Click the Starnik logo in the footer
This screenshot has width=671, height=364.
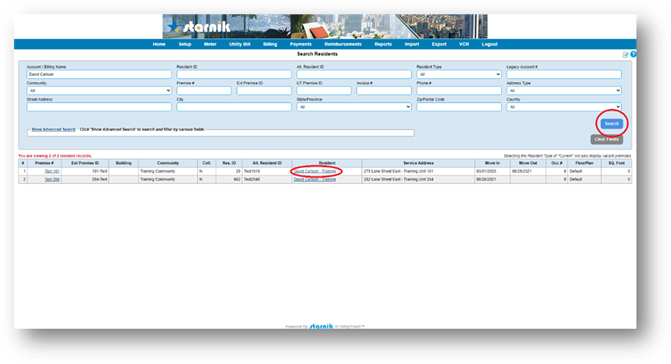(321, 326)
